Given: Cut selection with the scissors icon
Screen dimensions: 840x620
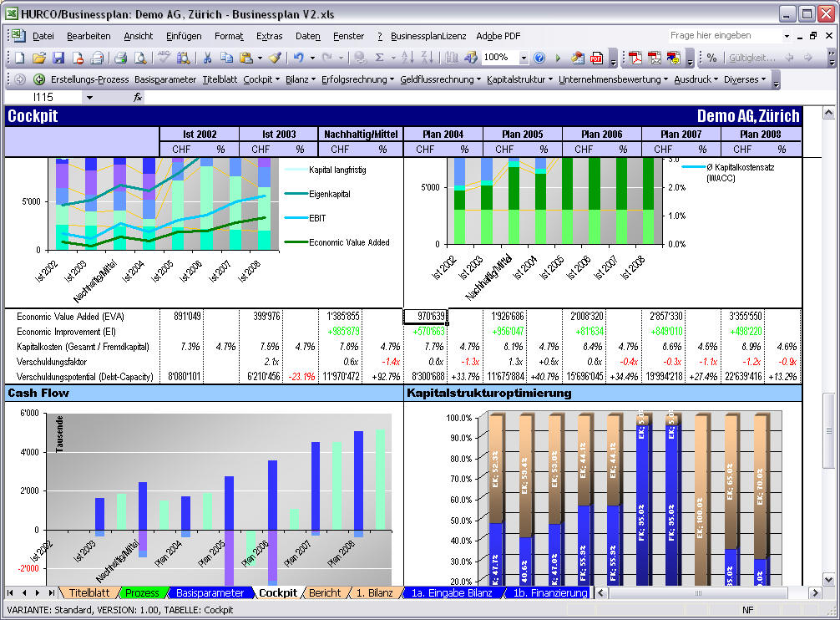Looking at the screenshot, I should click(207, 58).
